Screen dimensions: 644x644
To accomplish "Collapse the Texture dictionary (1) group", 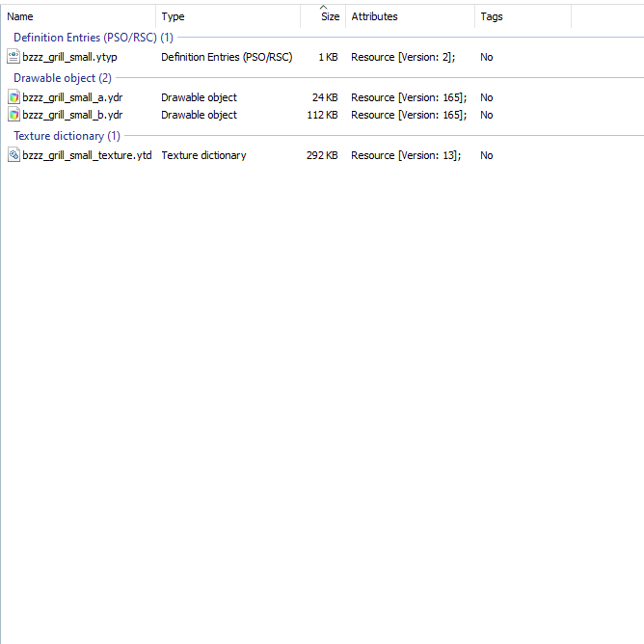I will click(x=67, y=136).
